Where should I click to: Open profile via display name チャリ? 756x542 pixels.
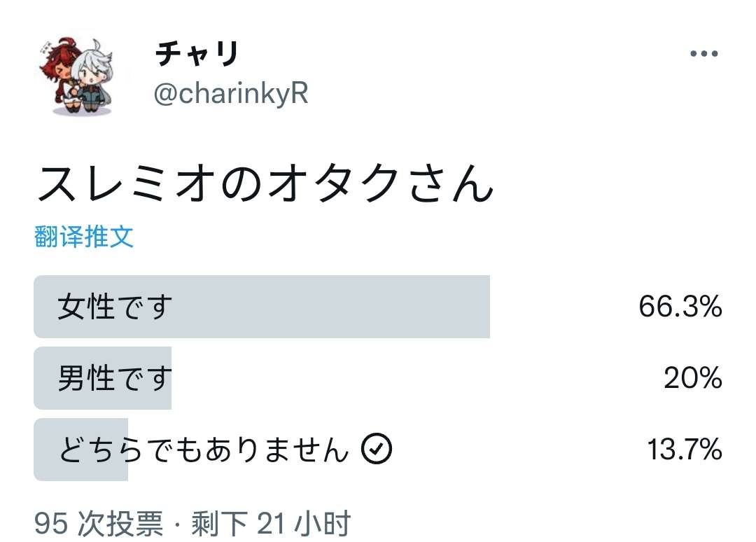tap(197, 54)
